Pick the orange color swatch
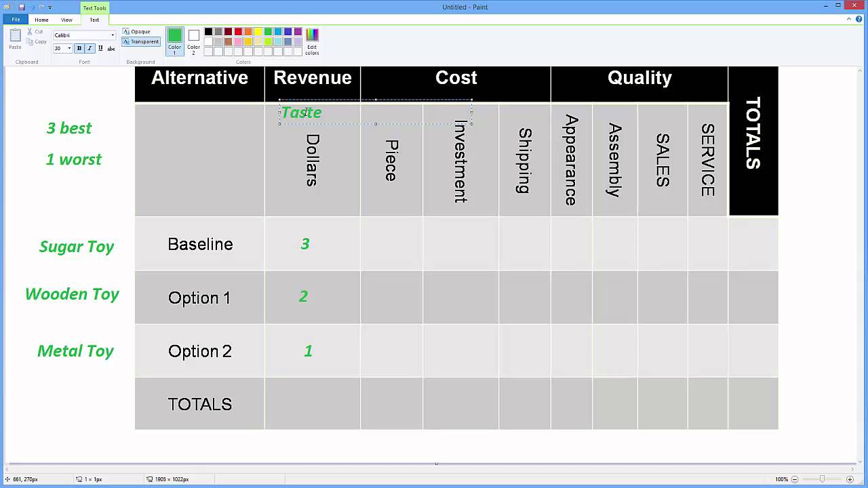Viewport: 868px width, 488px height. (x=248, y=32)
